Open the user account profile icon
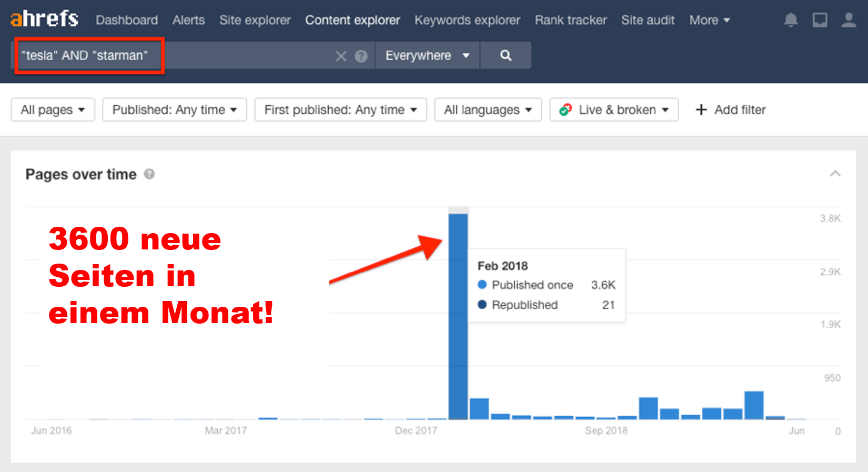 (849, 20)
